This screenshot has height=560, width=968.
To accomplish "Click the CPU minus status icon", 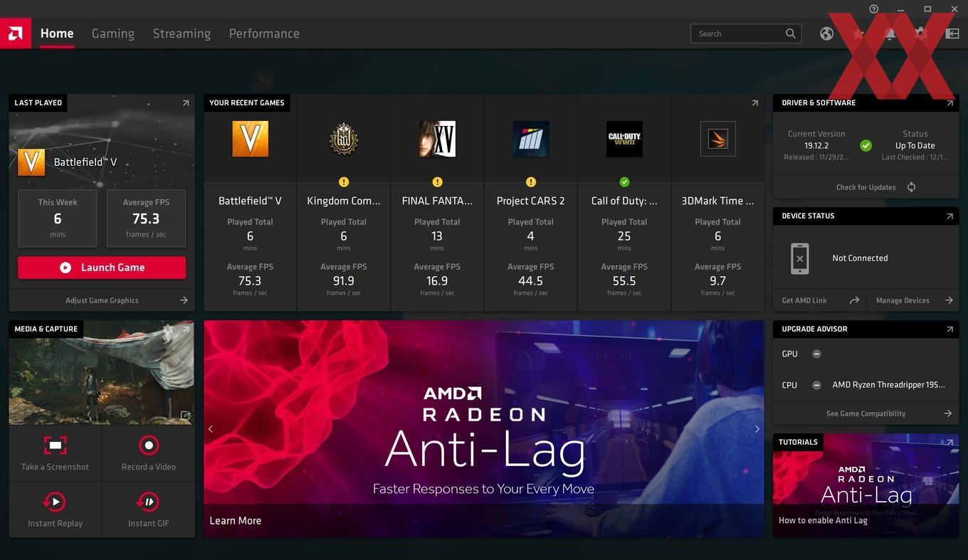I will (x=816, y=385).
